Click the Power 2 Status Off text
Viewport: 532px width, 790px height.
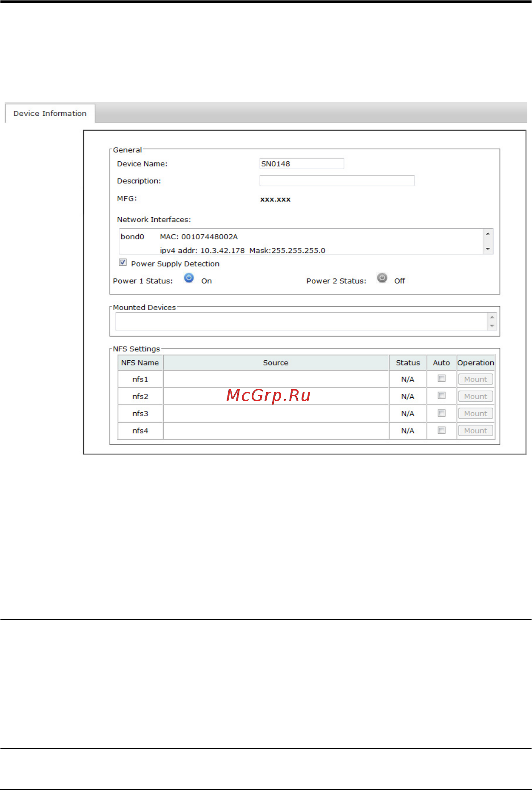click(400, 281)
